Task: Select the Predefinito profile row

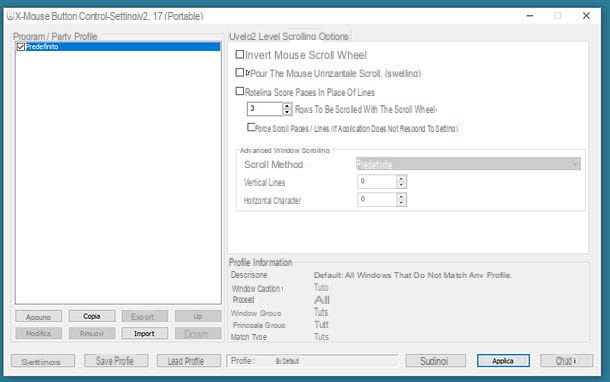Action: (x=118, y=47)
